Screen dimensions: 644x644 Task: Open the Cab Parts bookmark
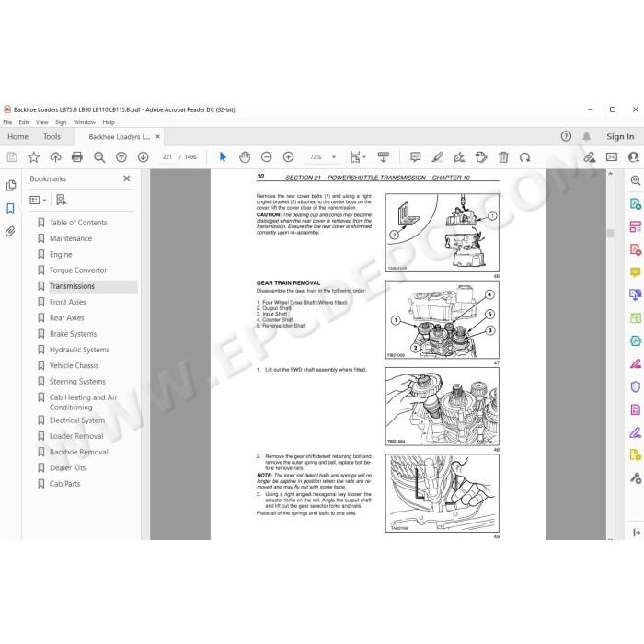(x=64, y=484)
